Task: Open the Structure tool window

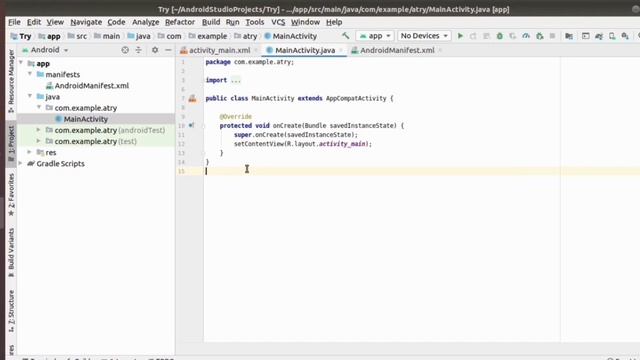Action: pyautogui.click(x=11, y=311)
